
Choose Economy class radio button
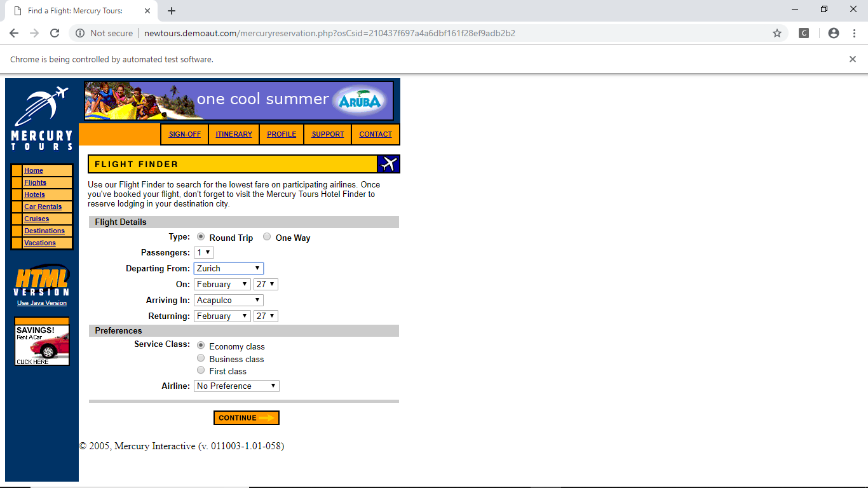pos(201,346)
